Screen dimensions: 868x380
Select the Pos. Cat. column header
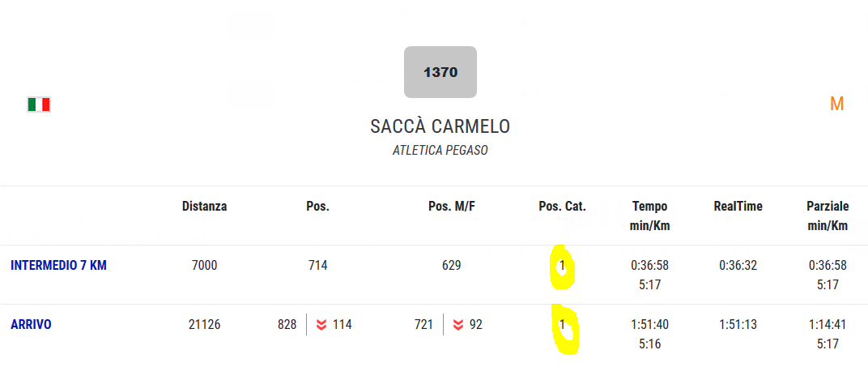[562, 207]
